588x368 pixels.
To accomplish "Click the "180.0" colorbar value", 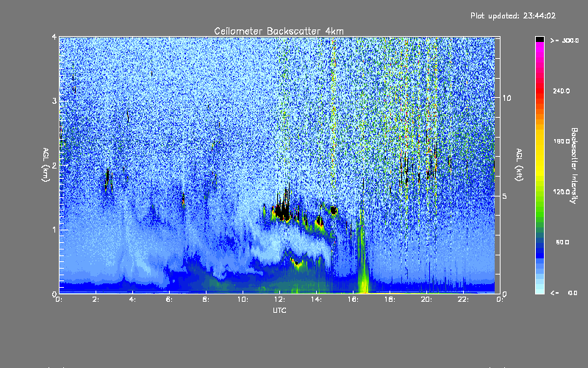I will coord(562,141).
